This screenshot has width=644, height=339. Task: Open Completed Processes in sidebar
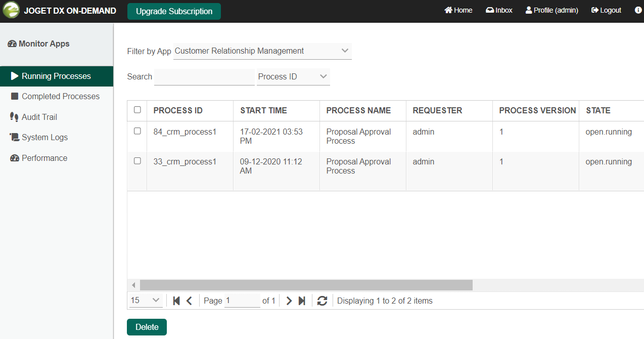click(x=60, y=96)
